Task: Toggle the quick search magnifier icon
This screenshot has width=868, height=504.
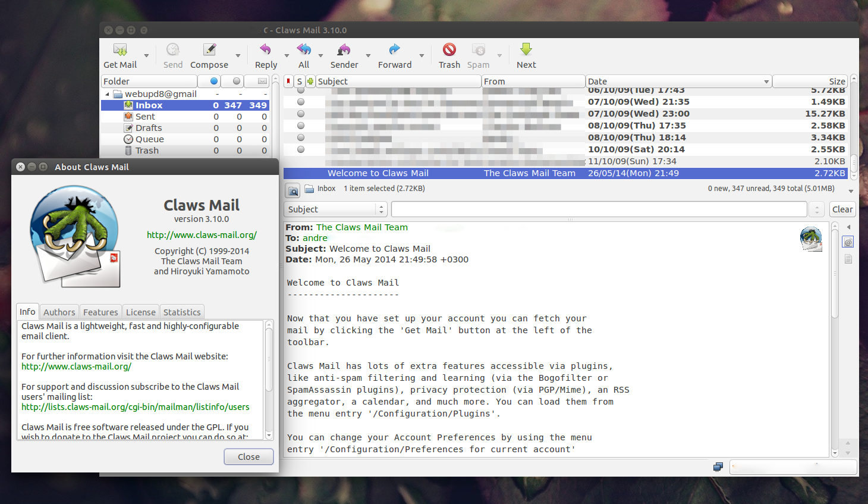Action: point(293,191)
